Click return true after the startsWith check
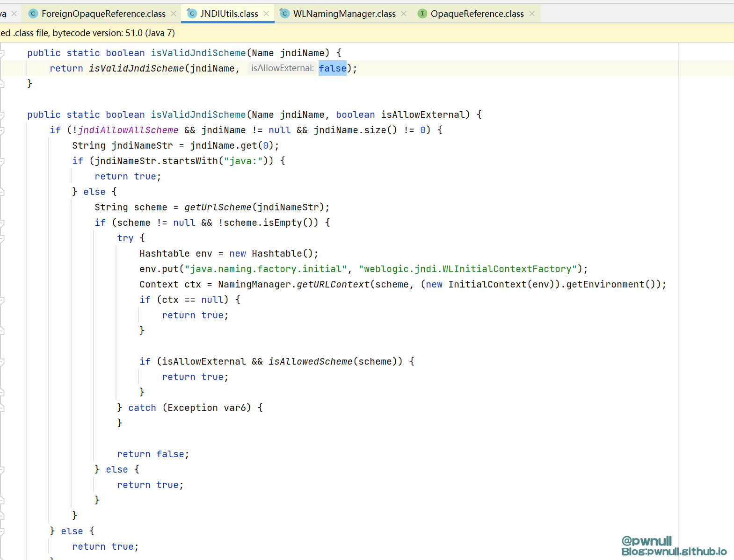The height and width of the screenshot is (560, 734). click(128, 176)
